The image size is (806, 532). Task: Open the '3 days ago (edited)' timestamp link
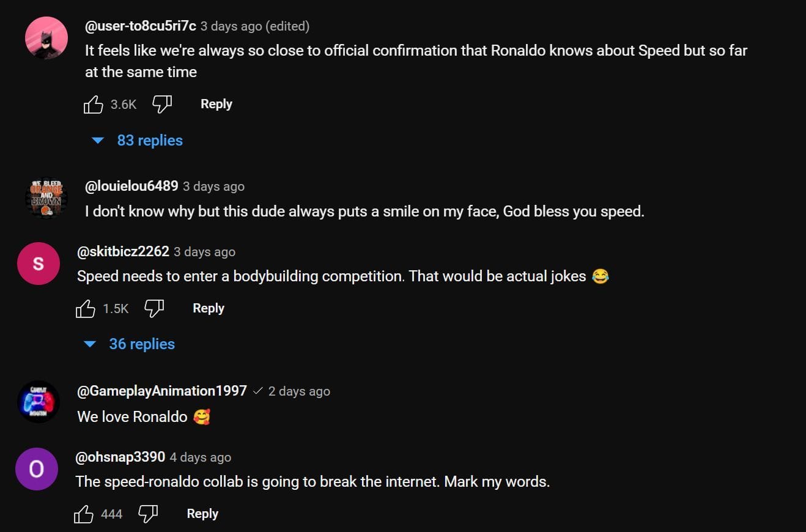tap(255, 26)
